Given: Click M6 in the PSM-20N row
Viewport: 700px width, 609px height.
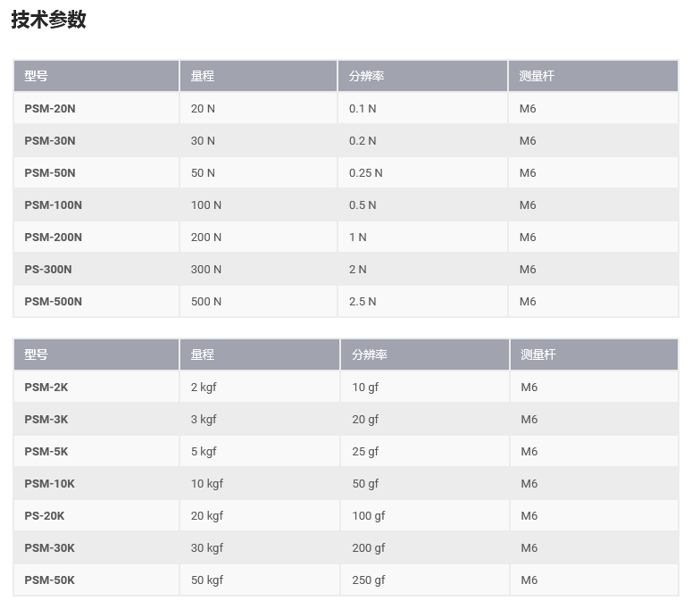Looking at the screenshot, I should pos(528,109).
